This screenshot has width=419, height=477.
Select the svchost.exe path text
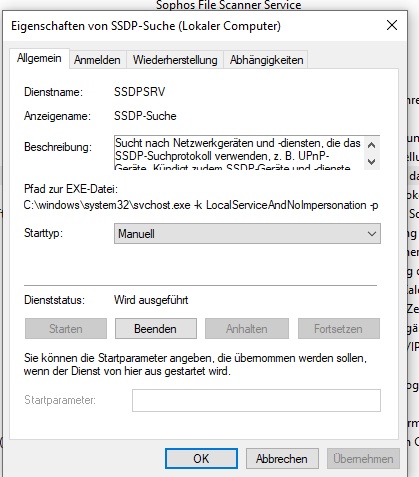click(201, 205)
